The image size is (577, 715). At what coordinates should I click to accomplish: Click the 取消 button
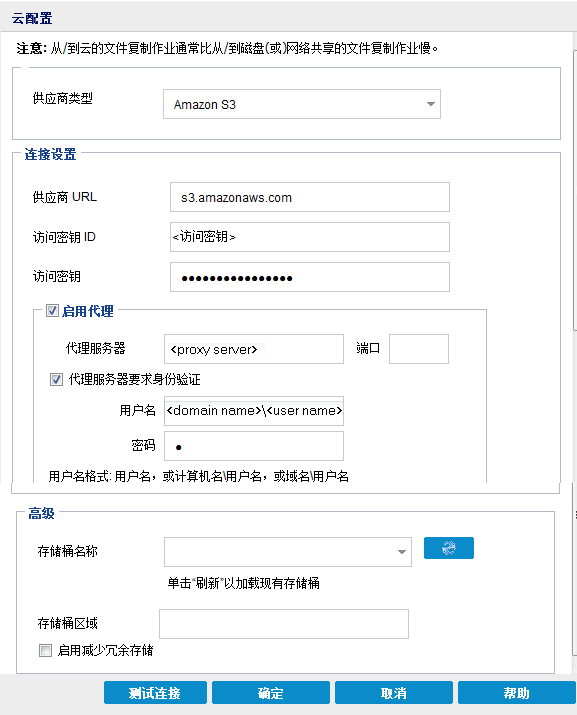394,693
